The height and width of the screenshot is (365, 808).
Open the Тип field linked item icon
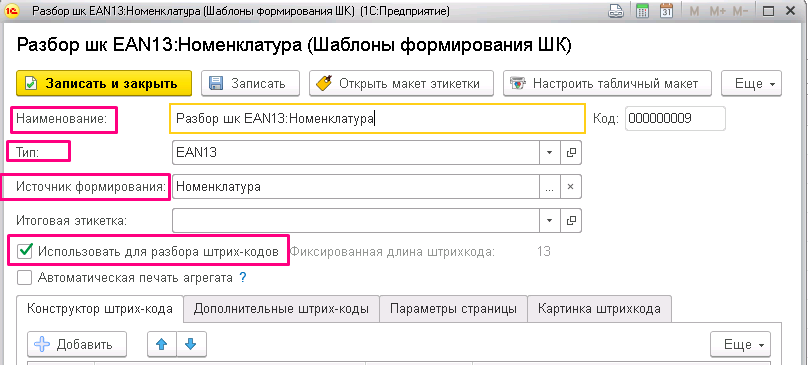tap(570, 153)
